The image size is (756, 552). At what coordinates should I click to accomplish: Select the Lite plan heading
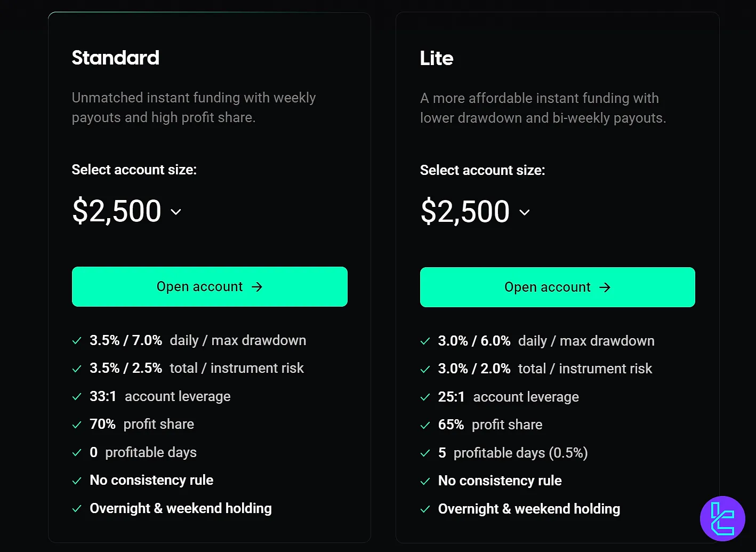[x=437, y=58]
